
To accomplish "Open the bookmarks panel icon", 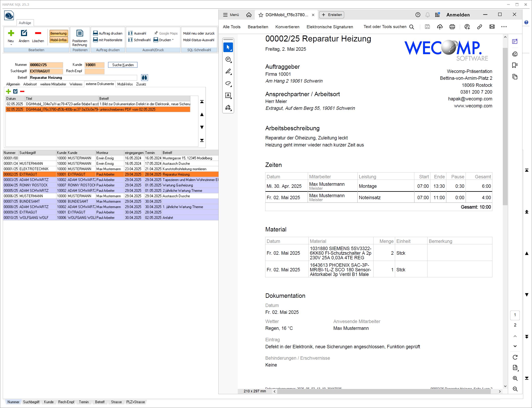I will [515, 65].
